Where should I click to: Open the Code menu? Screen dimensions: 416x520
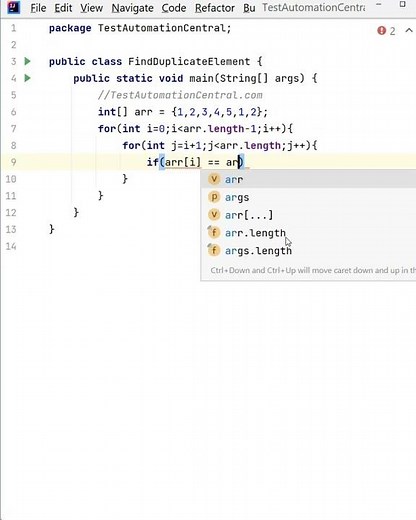(x=174, y=8)
